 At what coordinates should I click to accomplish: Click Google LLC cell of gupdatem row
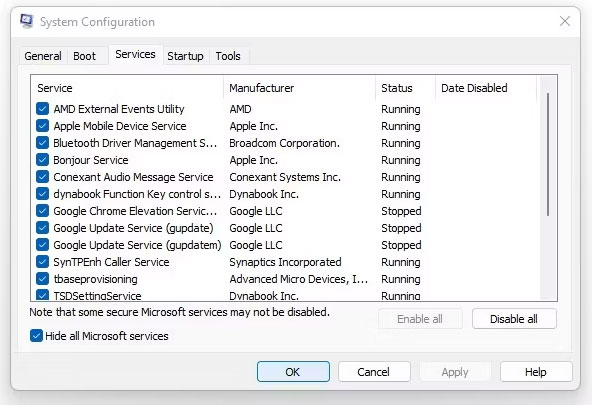pos(256,245)
